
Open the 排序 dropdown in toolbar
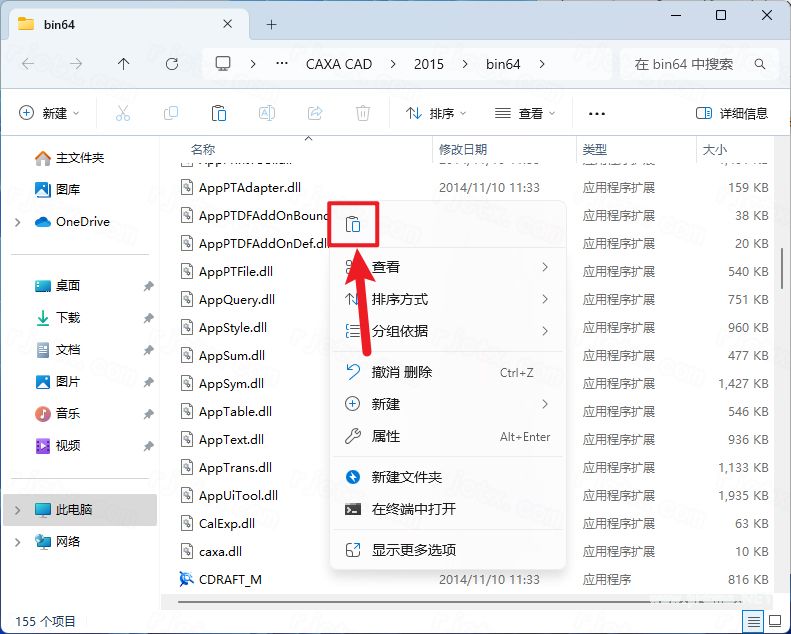(x=436, y=113)
